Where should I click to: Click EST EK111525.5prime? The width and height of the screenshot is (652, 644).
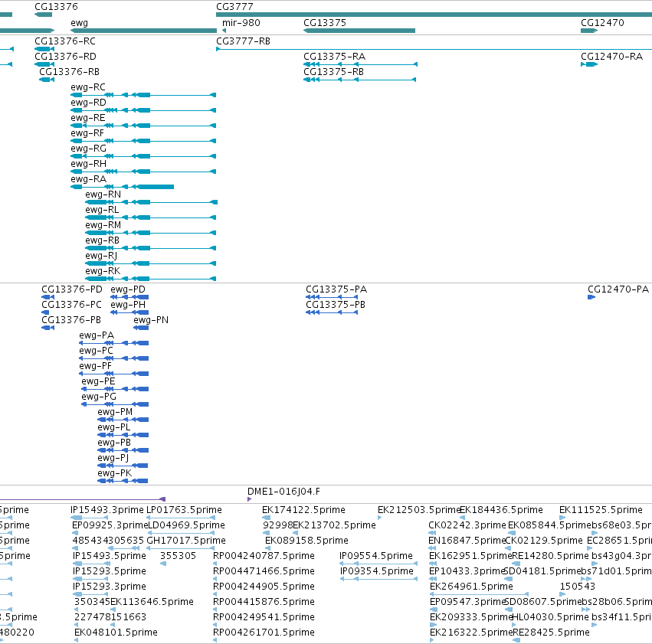click(562, 518)
